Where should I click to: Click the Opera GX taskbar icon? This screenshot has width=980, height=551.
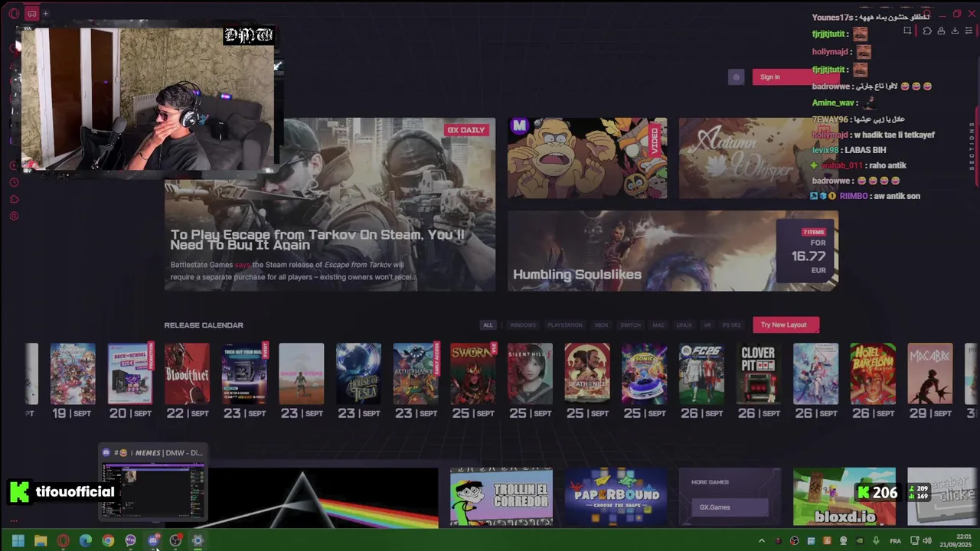point(63,541)
